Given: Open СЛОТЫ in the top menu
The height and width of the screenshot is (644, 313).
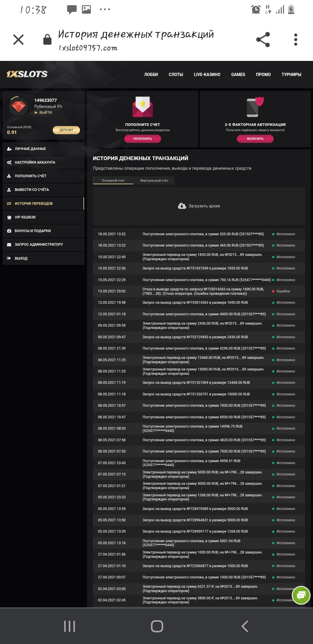Looking at the screenshot, I should pyautogui.click(x=176, y=75).
